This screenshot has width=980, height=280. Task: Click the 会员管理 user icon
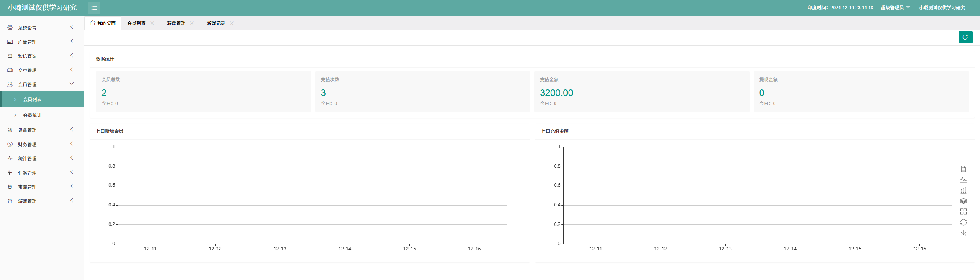tap(10, 84)
